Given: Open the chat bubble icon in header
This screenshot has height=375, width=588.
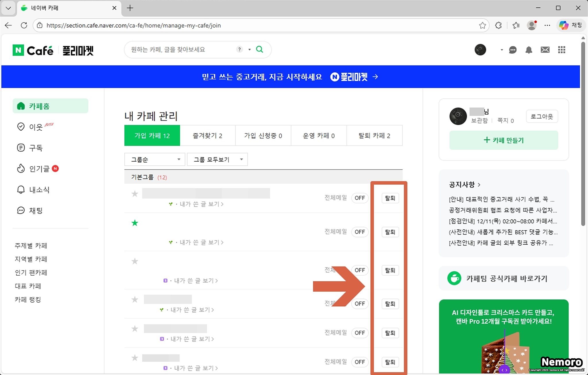Looking at the screenshot, I should point(513,50).
